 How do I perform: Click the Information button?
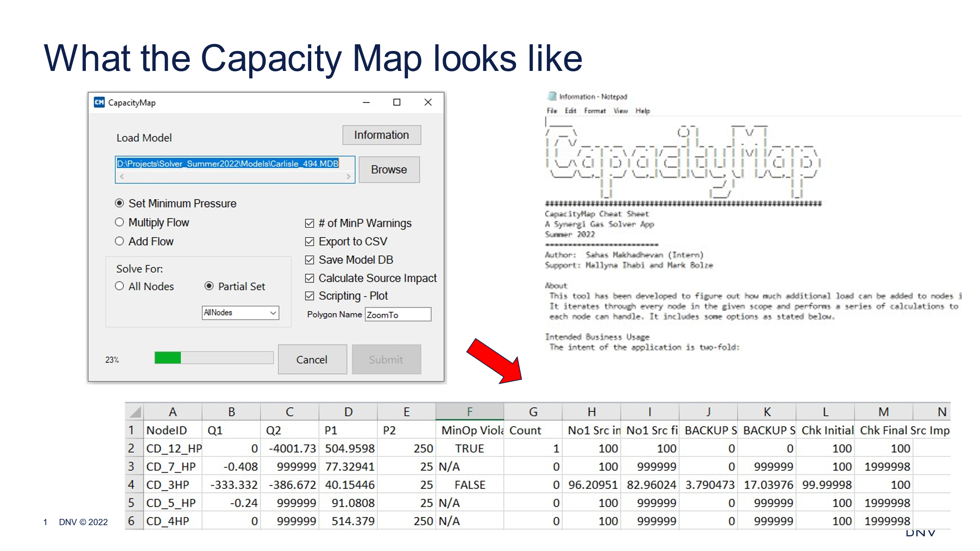tap(381, 135)
